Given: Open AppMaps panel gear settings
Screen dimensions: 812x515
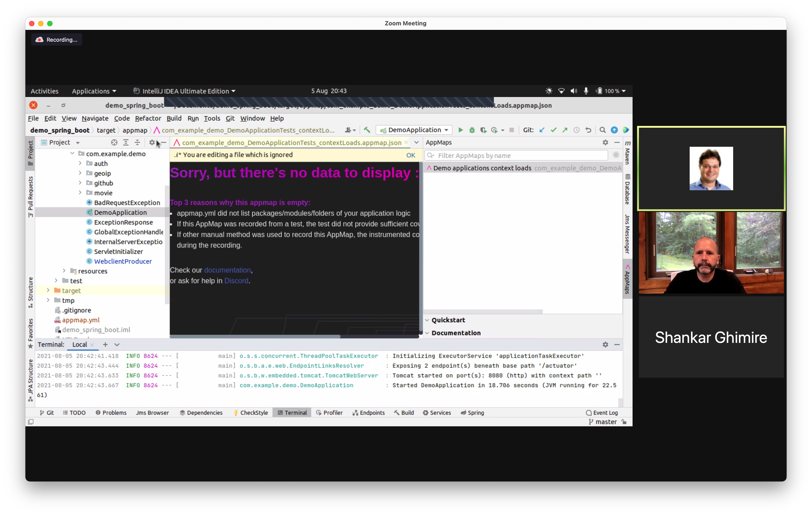Looking at the screenshot, I should (605, 143).
